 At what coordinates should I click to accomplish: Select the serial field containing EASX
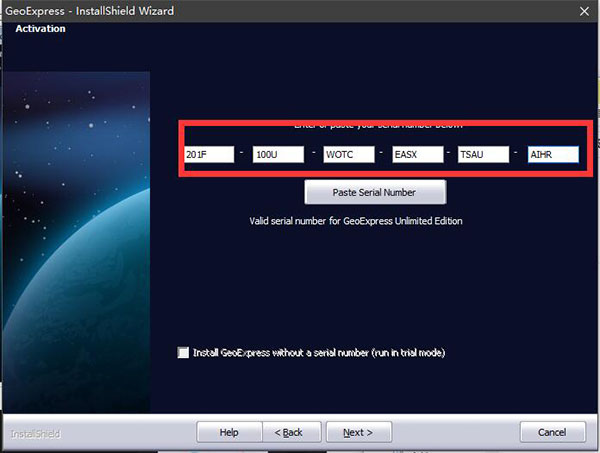click(x=417, y=155)
